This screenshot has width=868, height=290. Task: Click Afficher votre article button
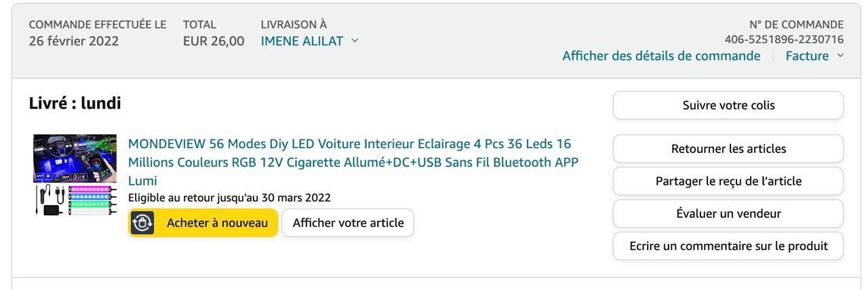tap(348, 223)
